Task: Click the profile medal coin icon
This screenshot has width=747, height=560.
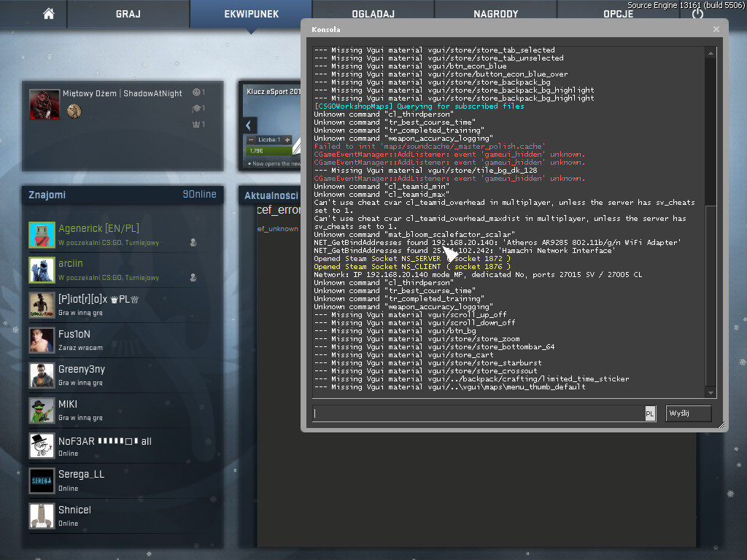Action: pyautogui.click(x=74, y=111)
